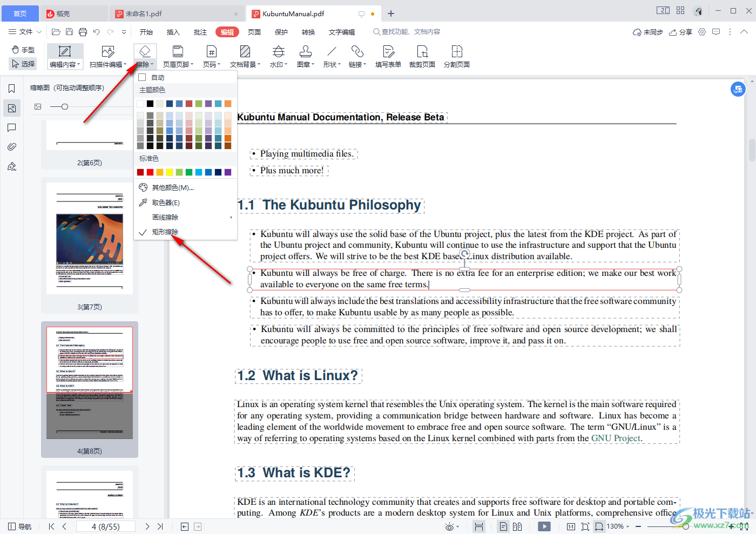
Task: Click the blue floating convert button
Action: point(738,89)
